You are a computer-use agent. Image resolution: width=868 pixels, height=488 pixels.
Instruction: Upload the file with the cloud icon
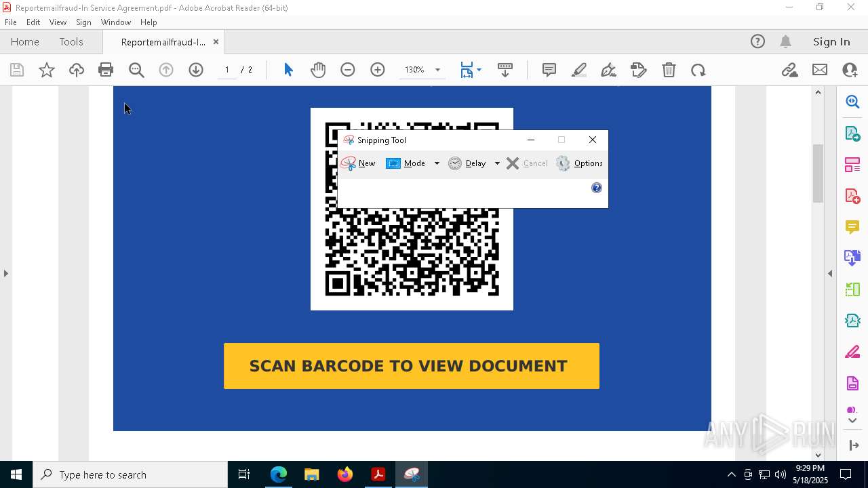77,70
